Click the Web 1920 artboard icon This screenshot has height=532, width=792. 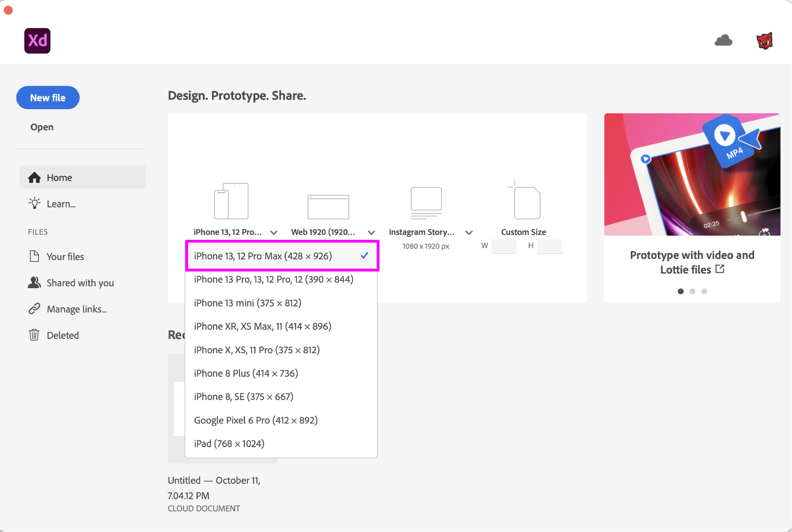click(x=328, y=207)
